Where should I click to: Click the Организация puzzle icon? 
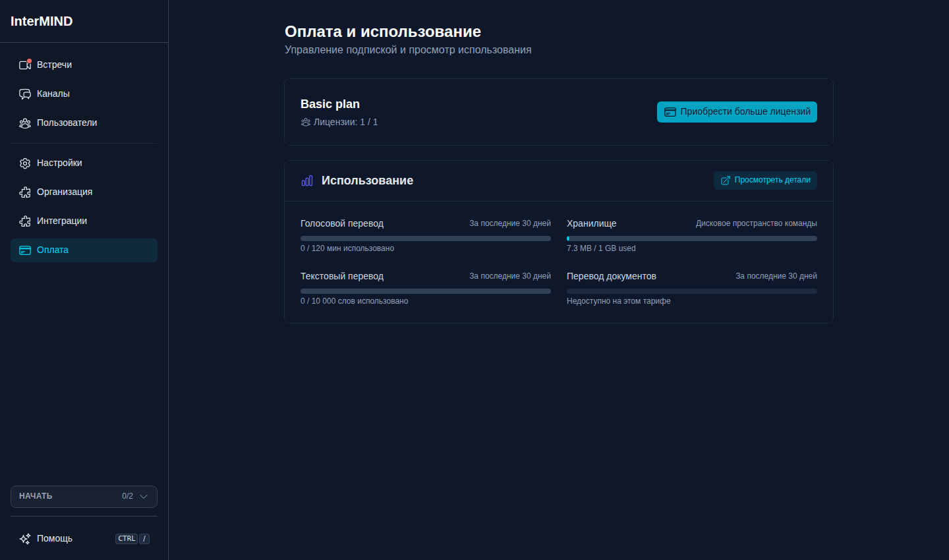(x=25, y=192)
